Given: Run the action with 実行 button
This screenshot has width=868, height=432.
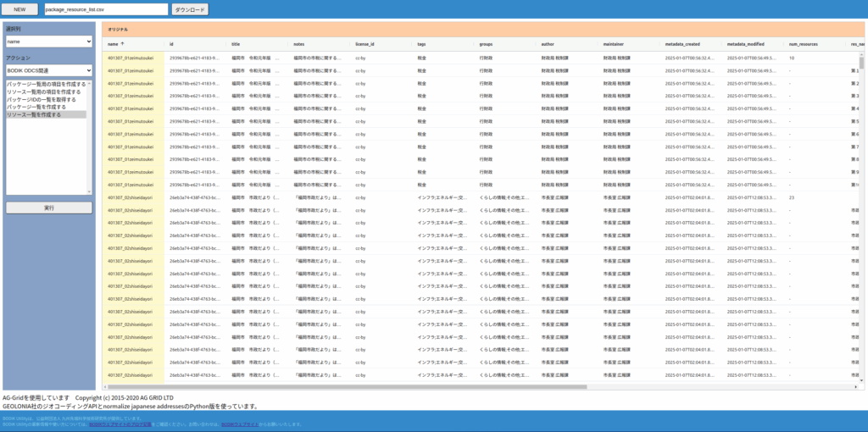Looking at the screenshot, I should [48, 208].
